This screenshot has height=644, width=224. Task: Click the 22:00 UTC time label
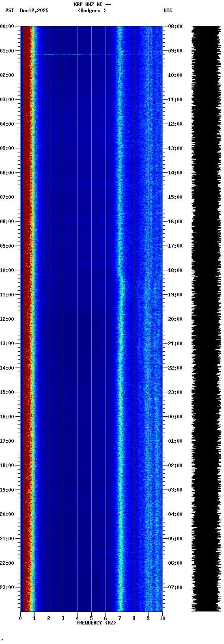coord(175,368)
